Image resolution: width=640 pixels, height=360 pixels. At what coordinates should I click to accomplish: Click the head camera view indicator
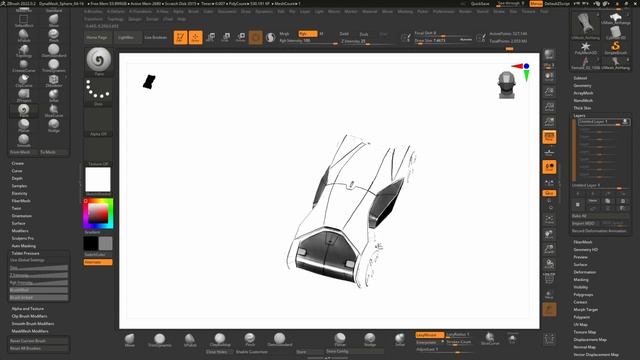(507, 85)
